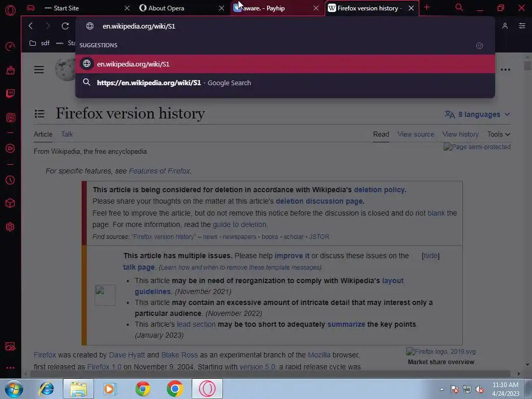Open sidebar setup three-dots at bottom
The height and width of the screenshot is (399, 532).
pyautogui.click(x=10, y=368)
